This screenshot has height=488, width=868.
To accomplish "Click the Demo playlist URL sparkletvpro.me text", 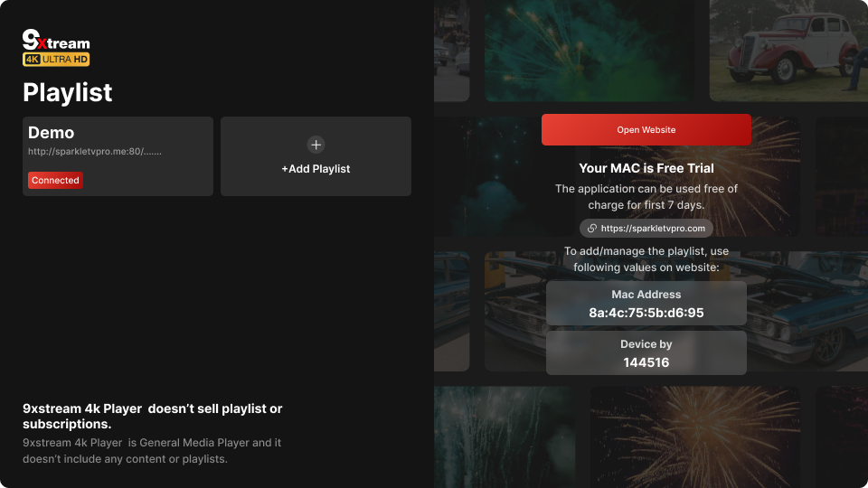I will click(x=95, y=151).
